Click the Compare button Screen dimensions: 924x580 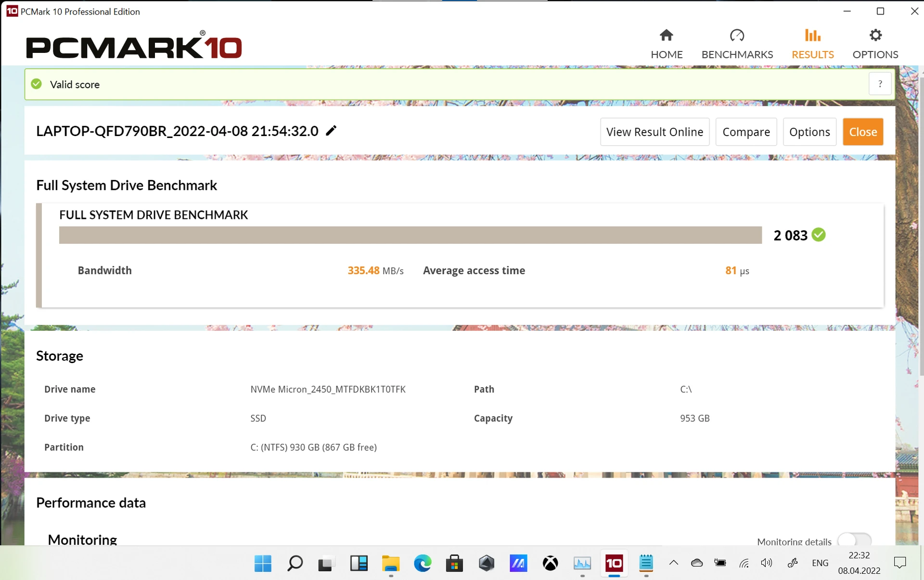point(746,132)
